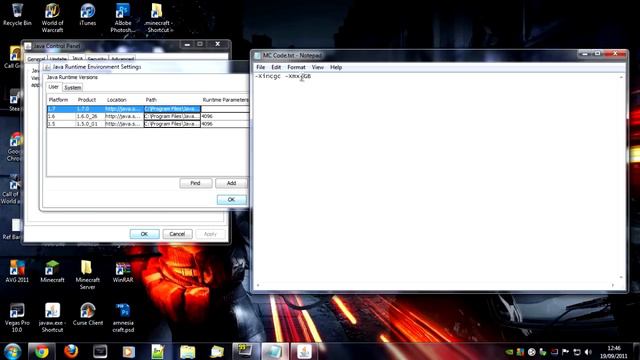Launch Vegas Pro 10.0 shortcut
This screenshot has width=640, height=360.
pyautogui.click(x=17, y=318)
